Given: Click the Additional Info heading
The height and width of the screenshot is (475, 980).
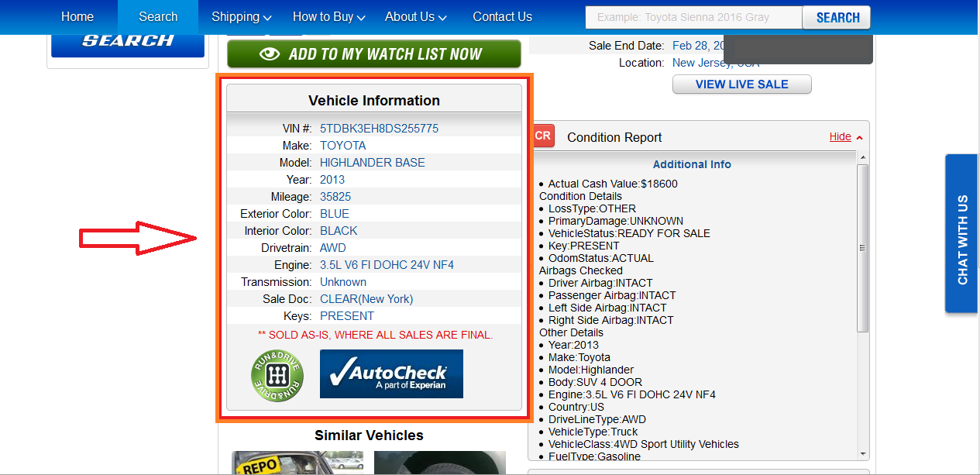Looking at the screenshot, I should pyautogui.click(x=692, y=164).
